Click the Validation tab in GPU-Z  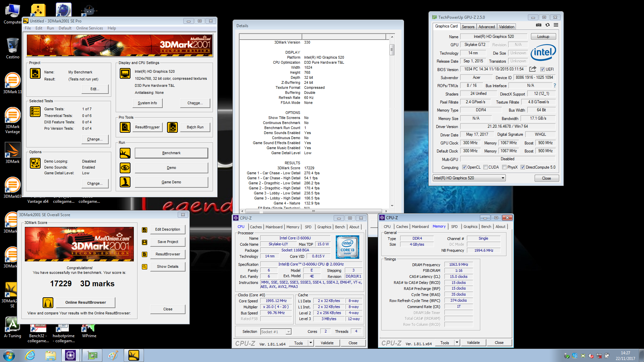tap(506, 27)
